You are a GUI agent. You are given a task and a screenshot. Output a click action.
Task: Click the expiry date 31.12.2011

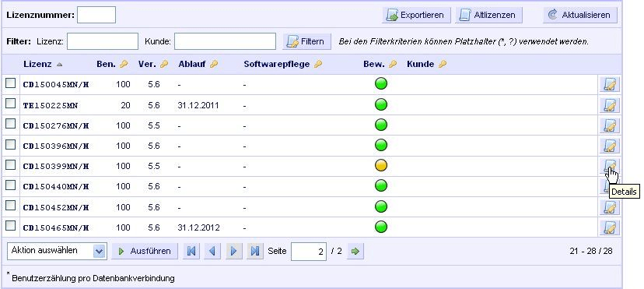pos(198,106)
